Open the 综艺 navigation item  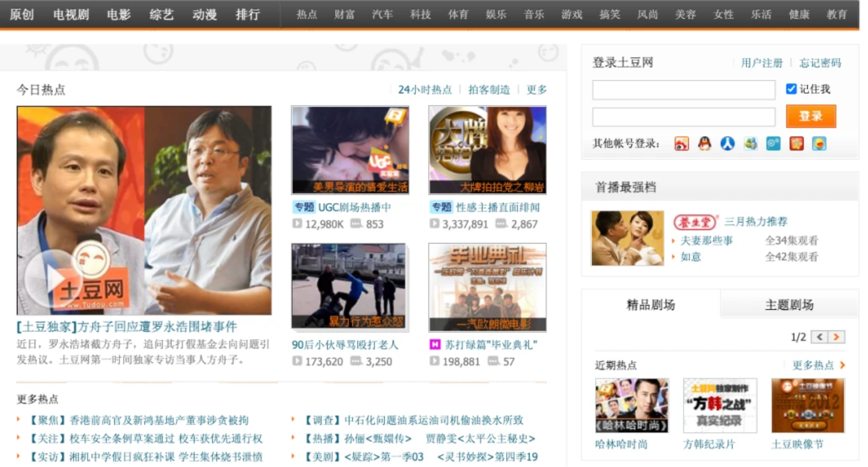(162, 15)
